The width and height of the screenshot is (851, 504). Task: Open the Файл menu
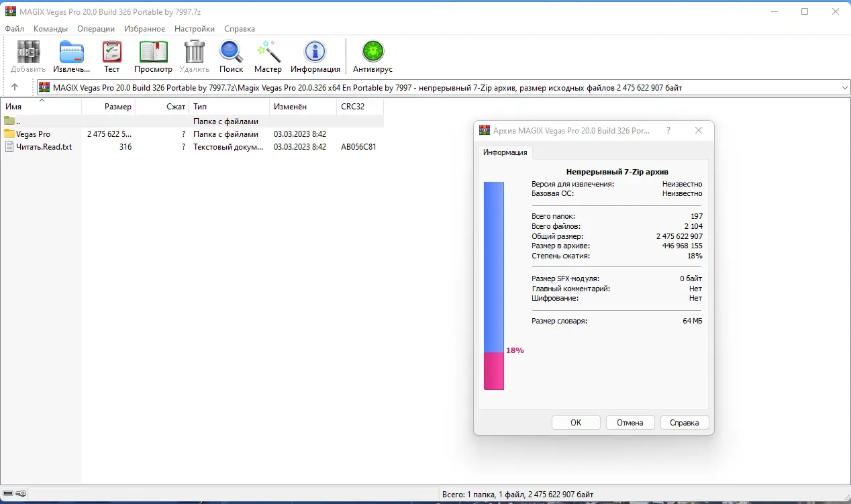13,28
